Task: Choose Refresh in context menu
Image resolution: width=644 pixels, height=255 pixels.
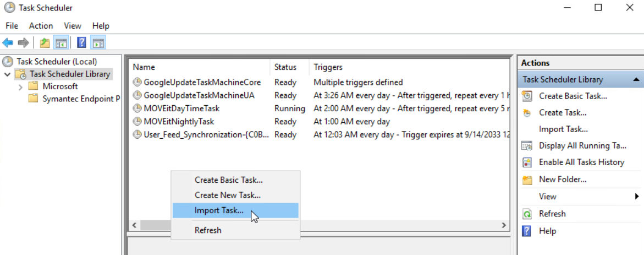Action: tap(235, 230)
